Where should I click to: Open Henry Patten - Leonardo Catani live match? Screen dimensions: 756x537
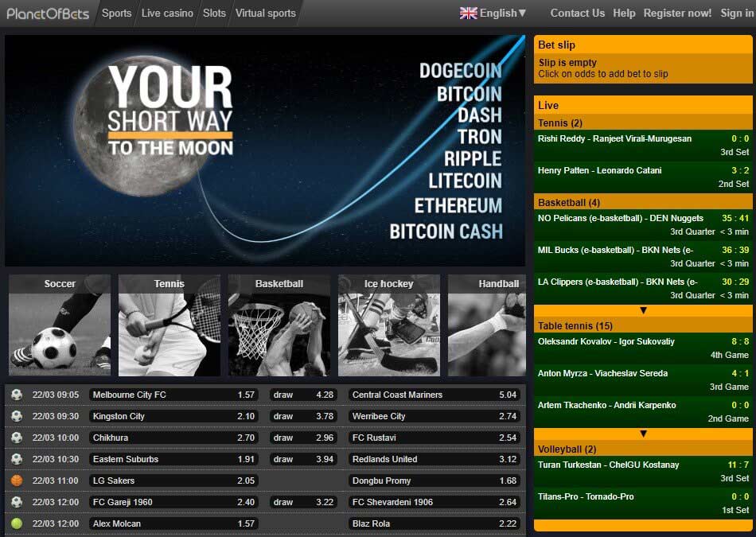[x=643, y=177]
